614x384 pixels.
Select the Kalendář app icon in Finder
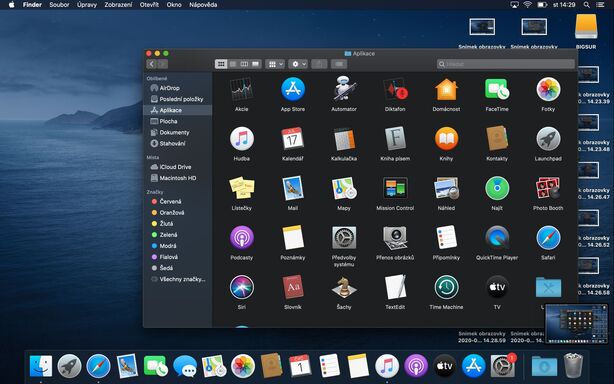point(293,139)
